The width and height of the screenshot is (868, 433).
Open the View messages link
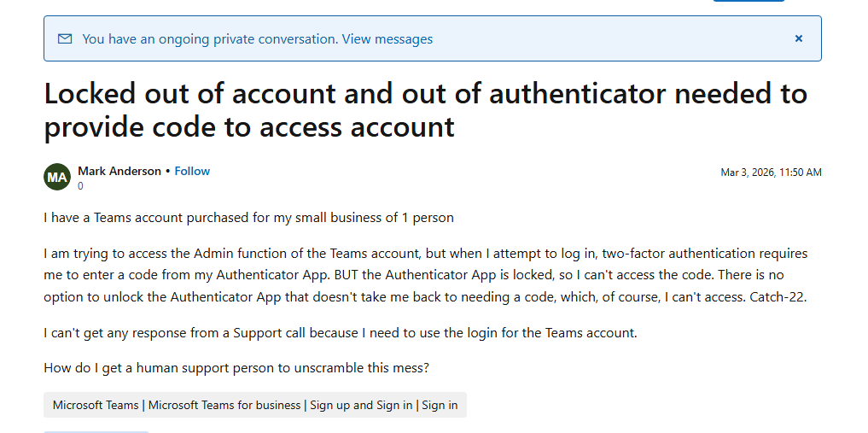(x=387, y=39)
